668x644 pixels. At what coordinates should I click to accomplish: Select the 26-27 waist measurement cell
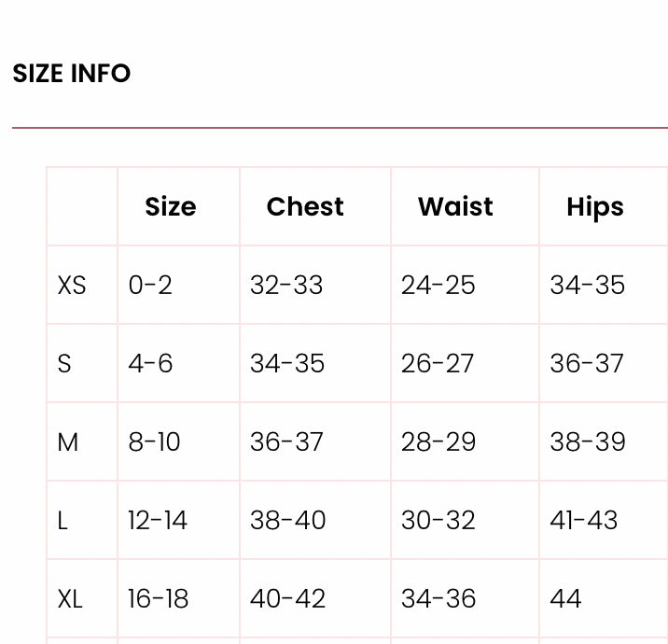(438, 363)
